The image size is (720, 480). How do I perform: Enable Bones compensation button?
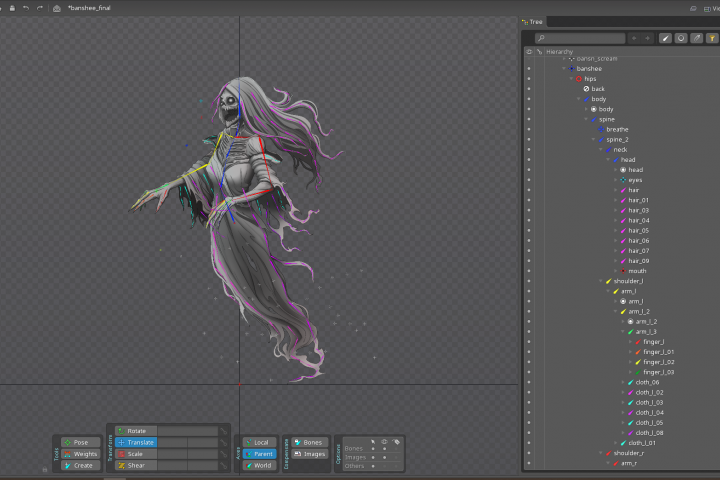(309, 442)
